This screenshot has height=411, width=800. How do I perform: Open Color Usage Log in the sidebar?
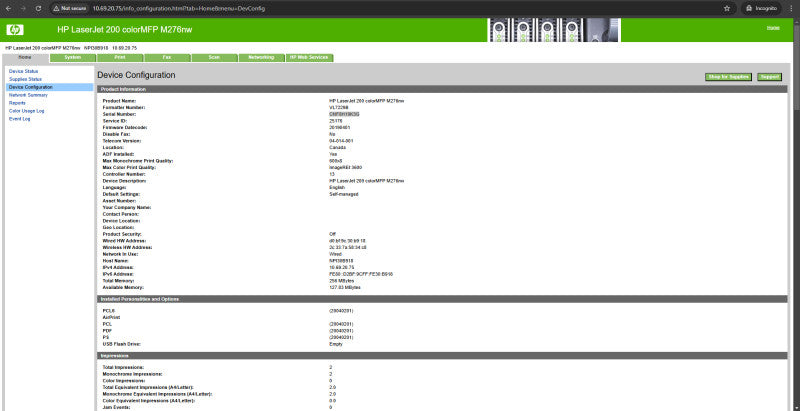point(27,111)
